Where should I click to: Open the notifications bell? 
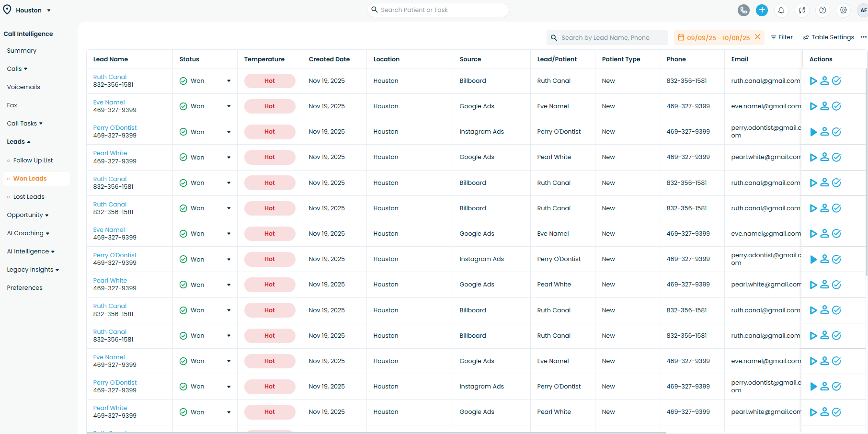coord(781,10)
